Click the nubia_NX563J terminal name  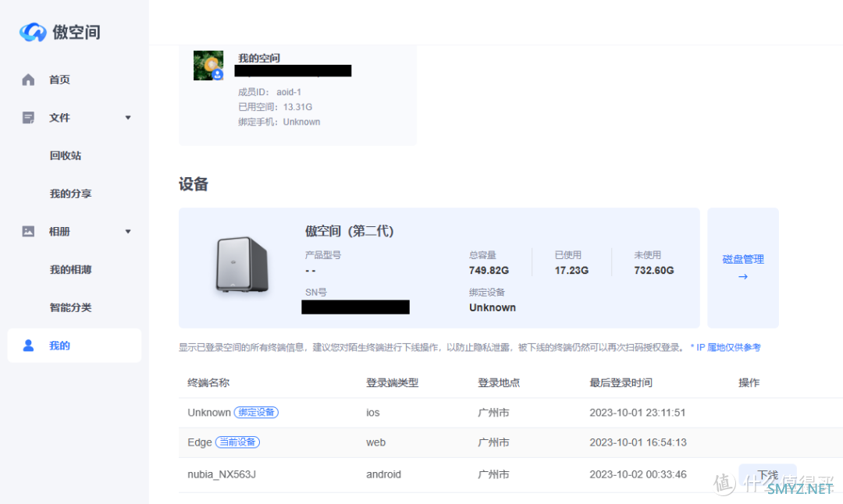point(222,474)
